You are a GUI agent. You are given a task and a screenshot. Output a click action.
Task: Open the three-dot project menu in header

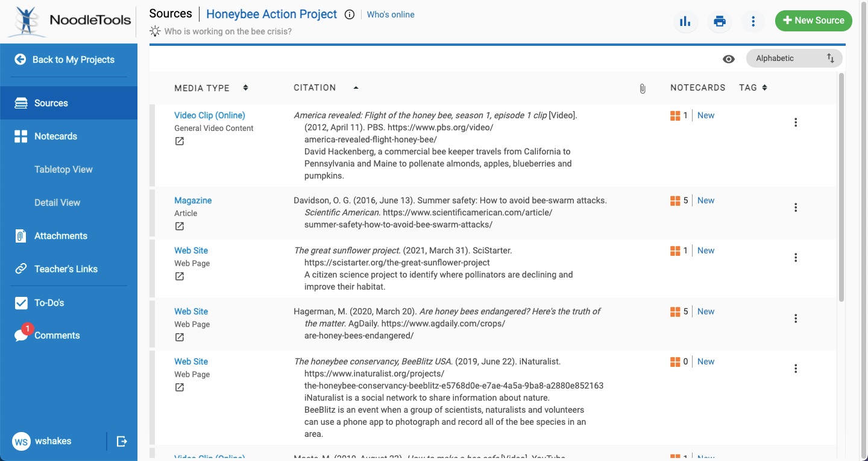click(753, 22)
